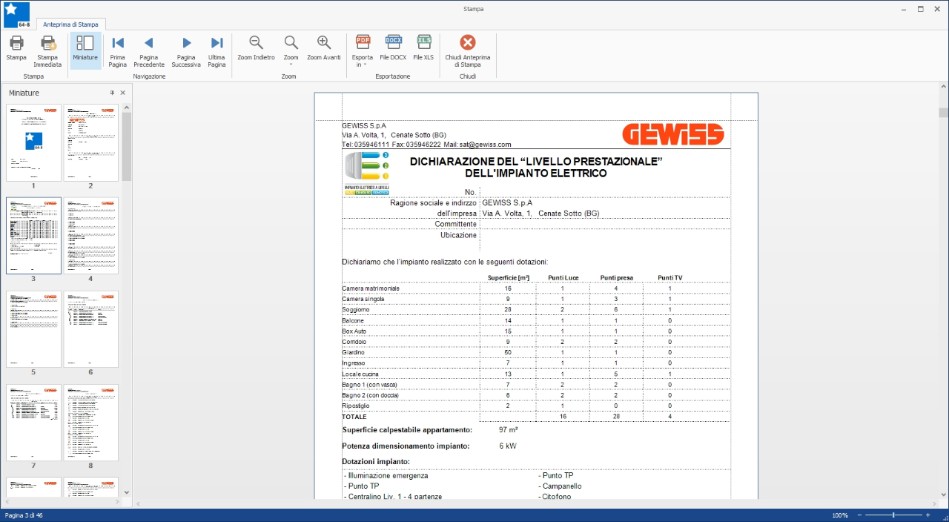The height and width of the screenshot is (522, 949).
Task: Click 'Punti TV' column header
Action: pos(670,278)
